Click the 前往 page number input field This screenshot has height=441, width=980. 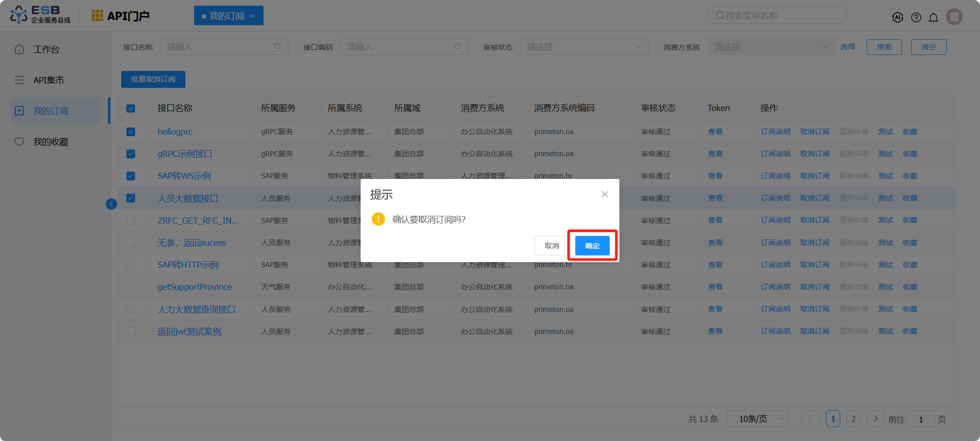click(920, 419)
